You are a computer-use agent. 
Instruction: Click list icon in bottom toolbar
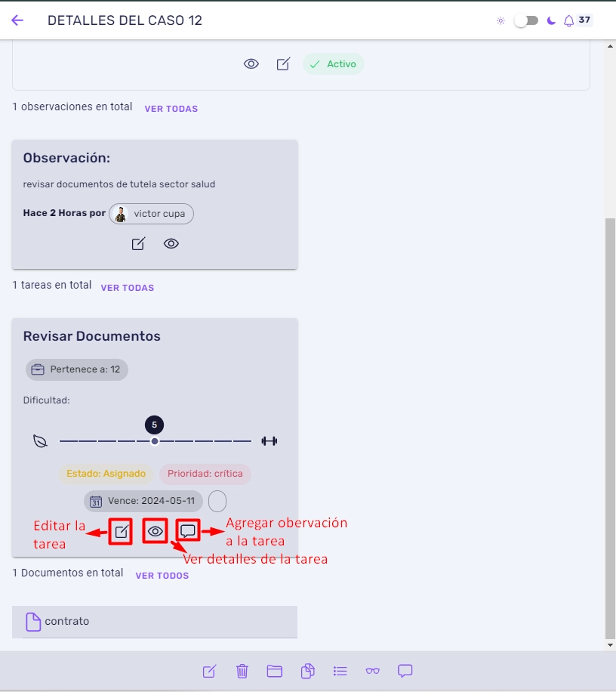[340, 672]
